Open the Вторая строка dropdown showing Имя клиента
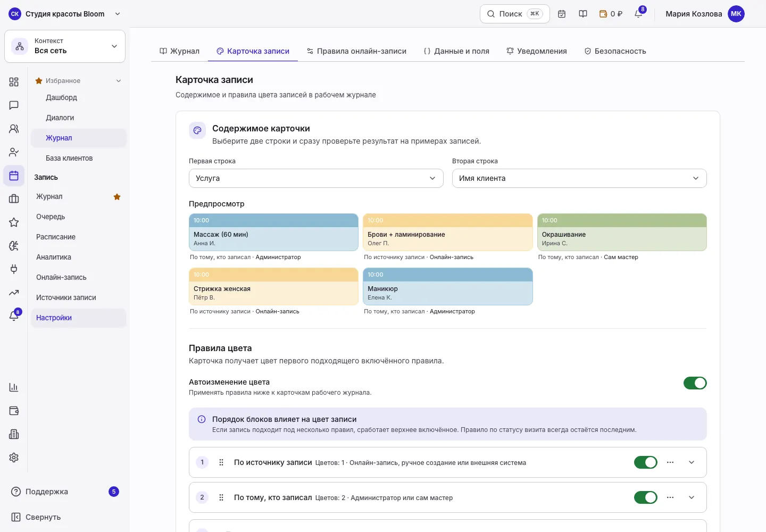 pyautogui.click(x=579, y=178)
